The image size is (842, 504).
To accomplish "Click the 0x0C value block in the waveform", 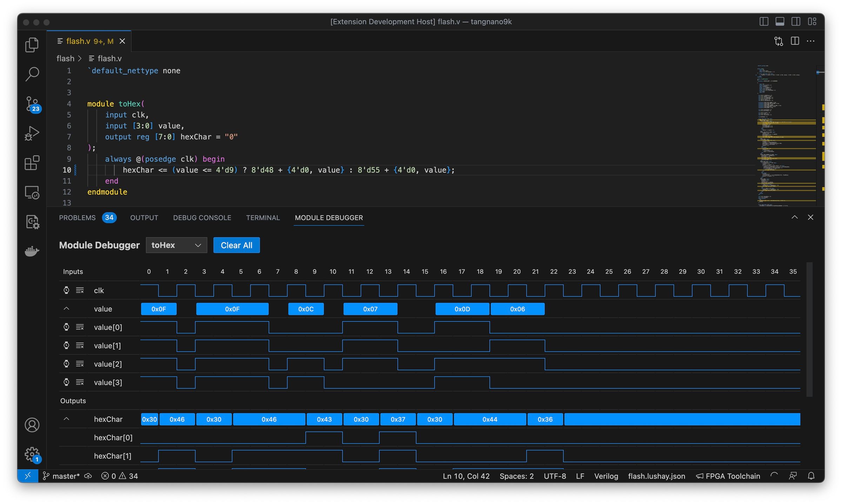I will click(x=306, y=309).
